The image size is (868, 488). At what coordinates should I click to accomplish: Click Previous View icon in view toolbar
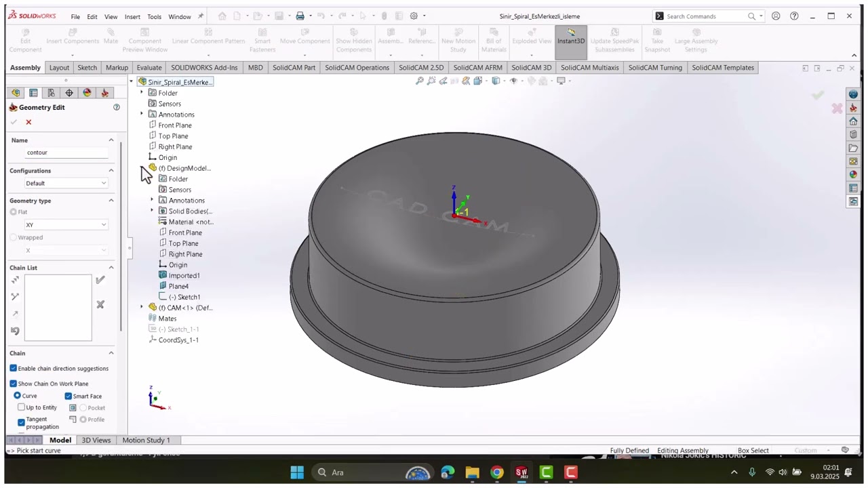click(443, 81)
